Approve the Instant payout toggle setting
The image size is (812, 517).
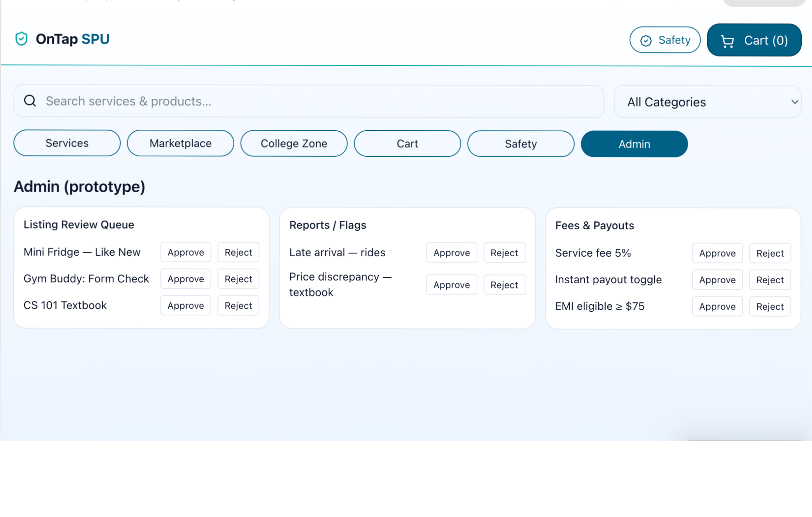click(717, 280)
